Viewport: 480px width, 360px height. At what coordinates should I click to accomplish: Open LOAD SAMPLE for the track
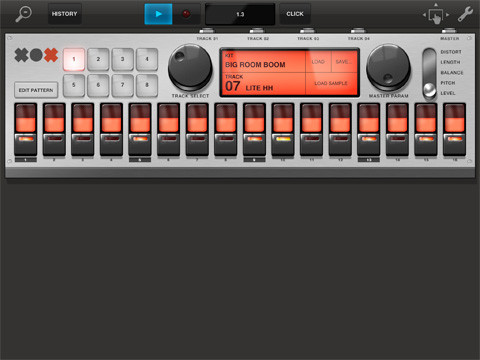[x=331, y=83]
